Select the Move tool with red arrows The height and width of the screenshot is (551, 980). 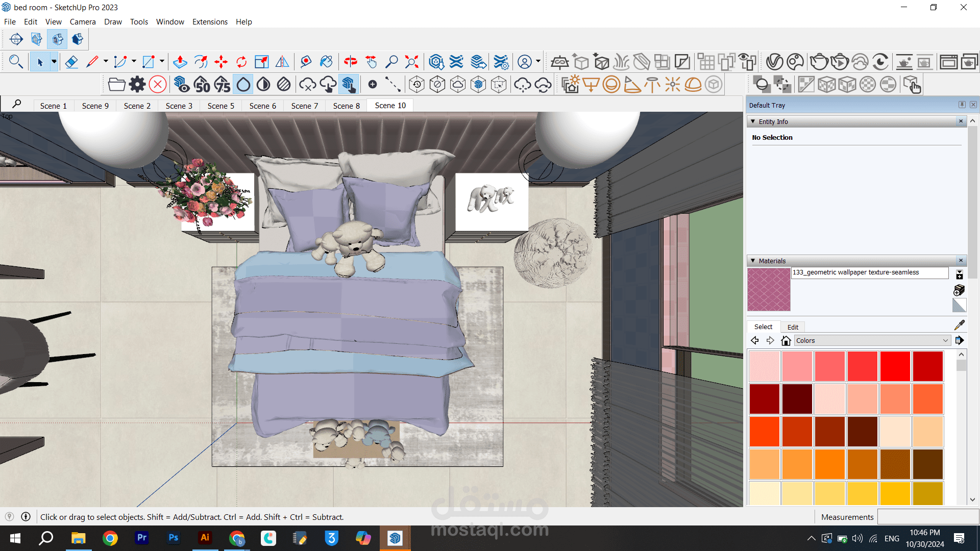[x=221, y=62]
